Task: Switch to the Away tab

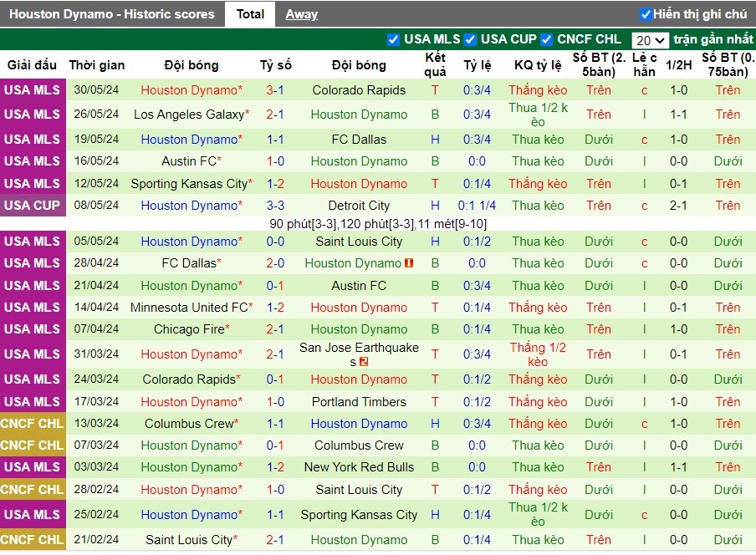Action: (301, 14)
